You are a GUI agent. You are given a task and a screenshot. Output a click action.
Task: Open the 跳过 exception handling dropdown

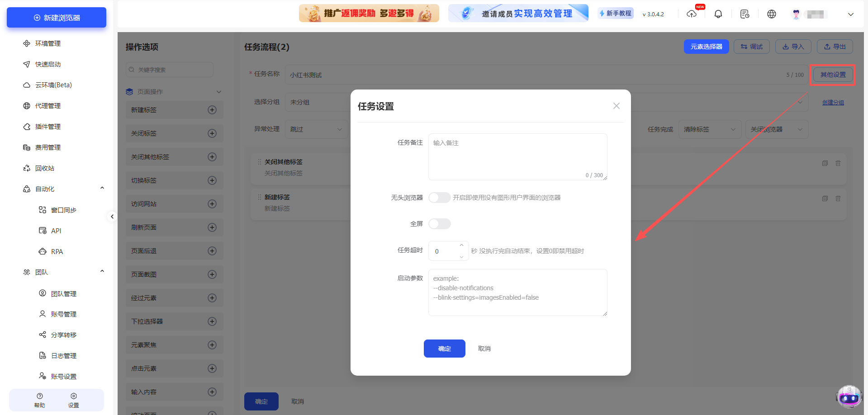pos(316,129)
